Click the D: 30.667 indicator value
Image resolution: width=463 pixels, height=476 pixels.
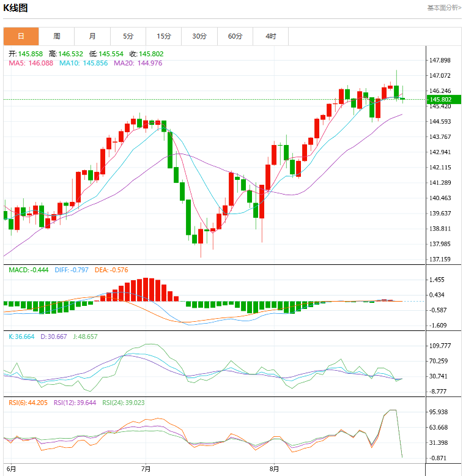point(54,337)
